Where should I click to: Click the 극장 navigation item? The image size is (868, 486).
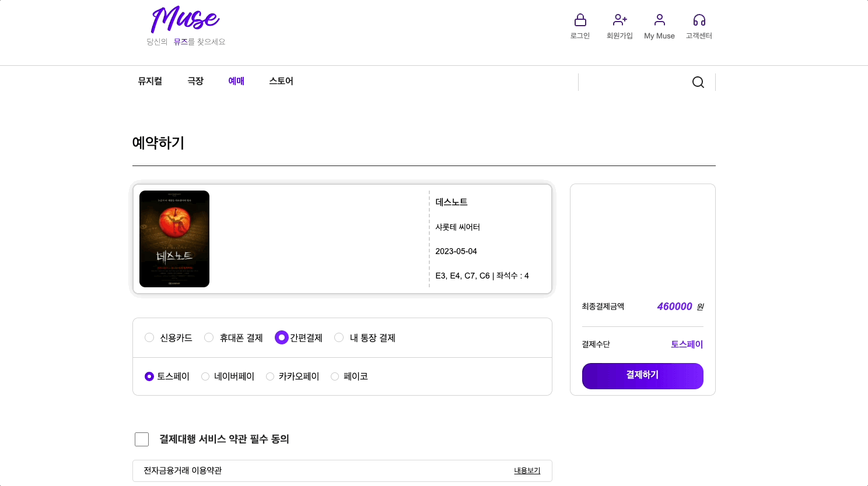(x=195, y=81)
